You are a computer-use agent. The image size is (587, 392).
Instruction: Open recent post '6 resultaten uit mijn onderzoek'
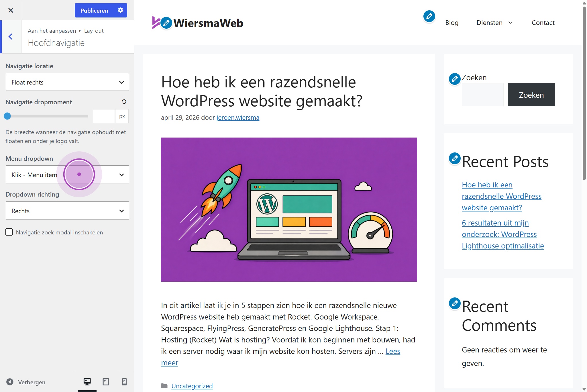[502, 234]
